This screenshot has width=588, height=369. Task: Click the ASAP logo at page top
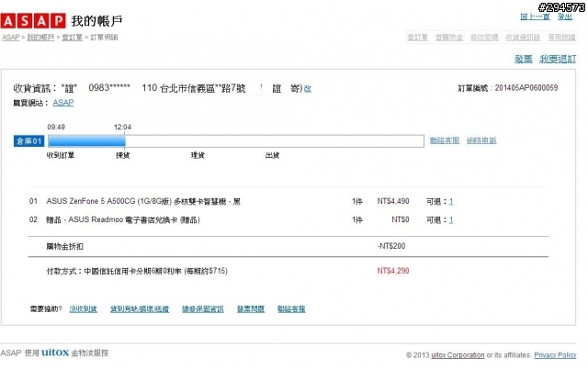click(33, 21)
